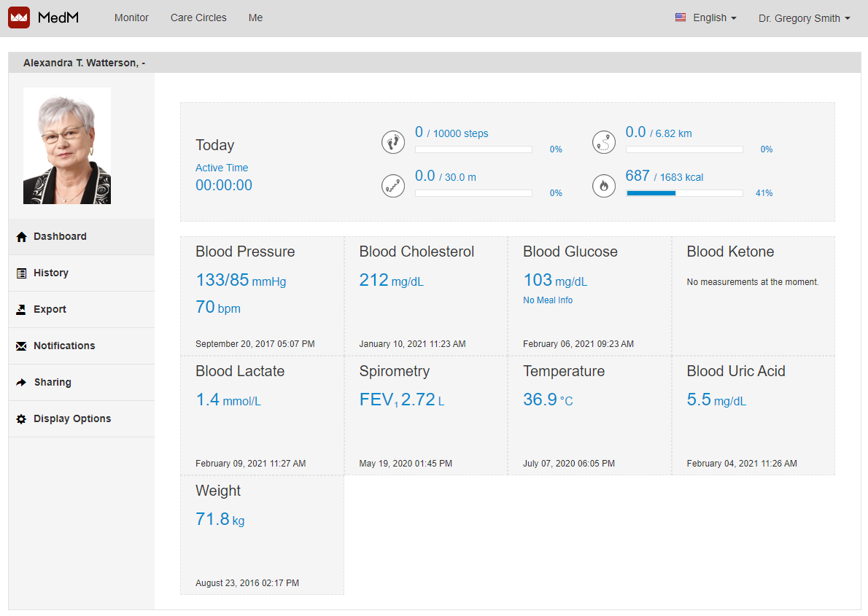The height and width of the screenshot is (616, 868).
Task: Click the Display Options gear icon
Action: (x=21, y=419)
